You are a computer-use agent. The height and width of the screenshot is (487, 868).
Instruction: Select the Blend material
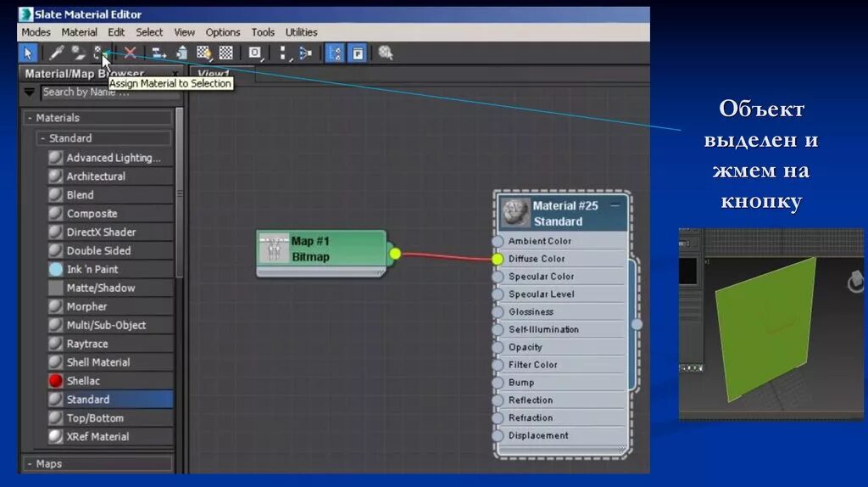pyautogui.click(x=109, y=195)
